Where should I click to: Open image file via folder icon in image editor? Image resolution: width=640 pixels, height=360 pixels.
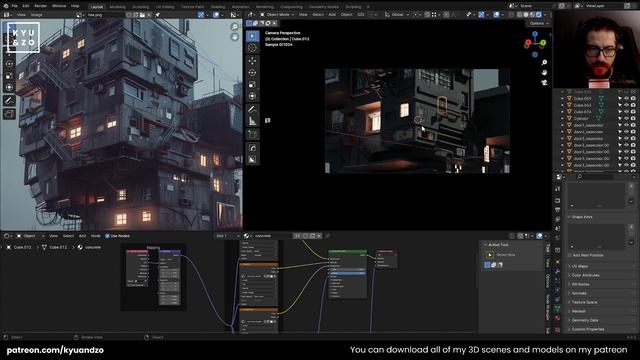tap(142, 15)
